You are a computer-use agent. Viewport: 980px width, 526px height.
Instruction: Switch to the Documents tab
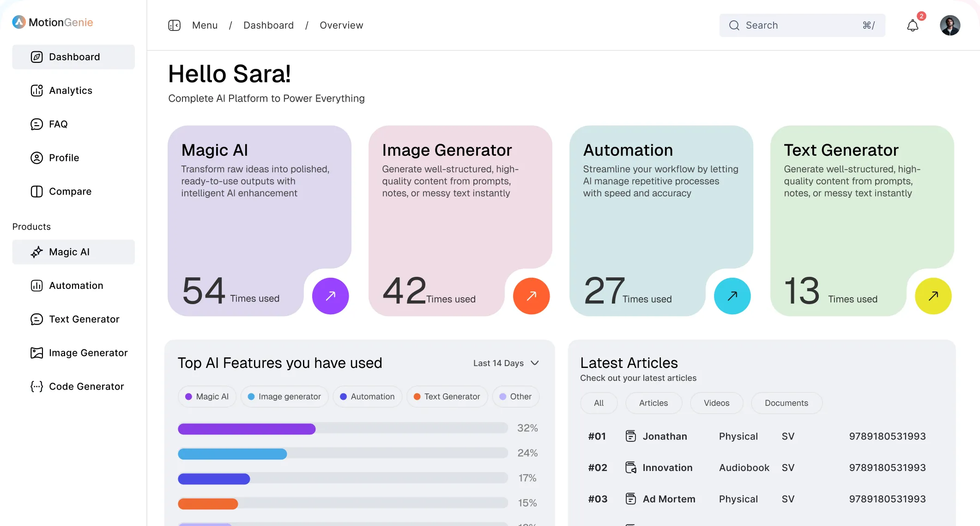[x=786, y=403]
